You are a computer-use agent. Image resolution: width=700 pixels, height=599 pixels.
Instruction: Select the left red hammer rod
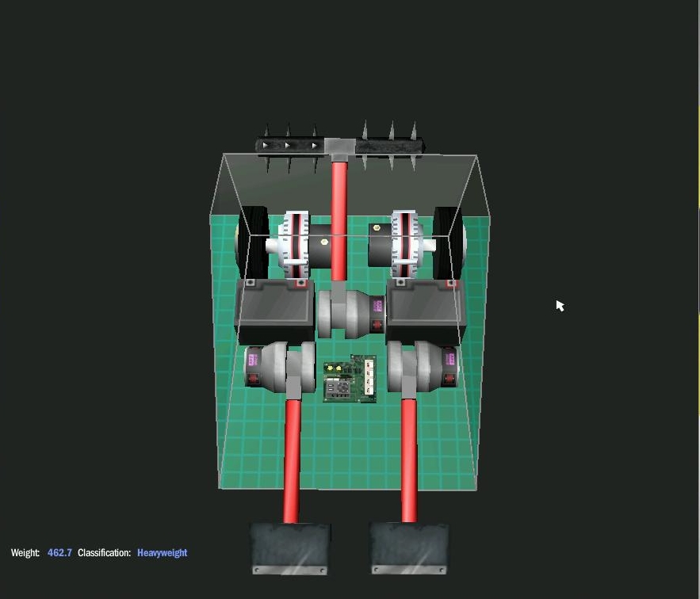tap(293, 461)
